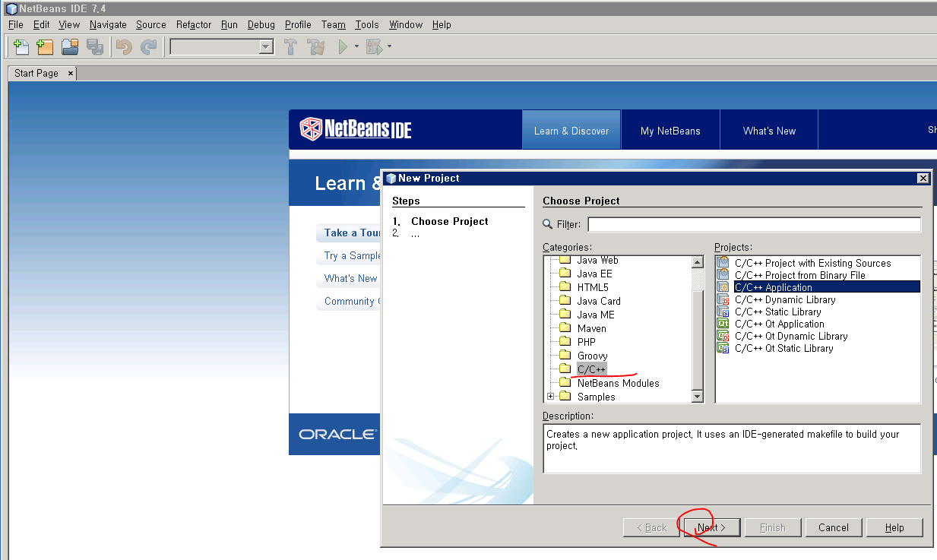Click the Filter text field
Screen dimensions: 937x560
coord(754,225)
